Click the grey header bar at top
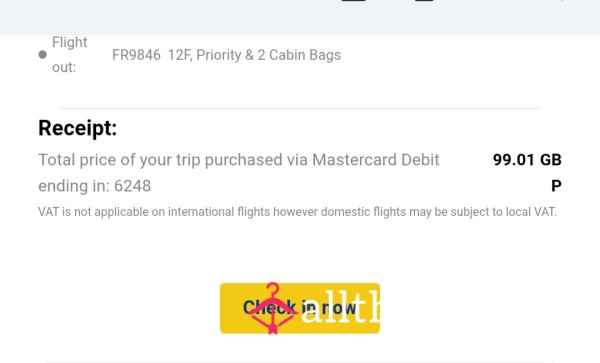Viewport: 600px width, 363px height. coord(300,17)
